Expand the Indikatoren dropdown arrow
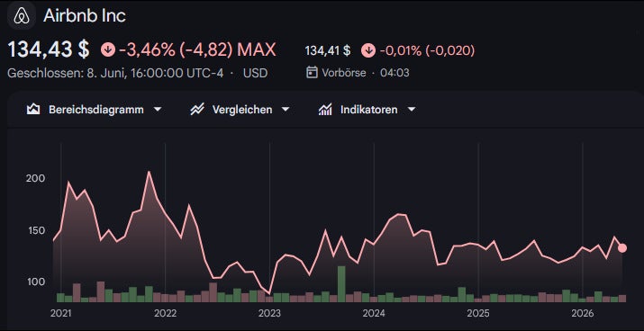Image resolution: width=644 pixels, height=331 pixels. [411, 110]
